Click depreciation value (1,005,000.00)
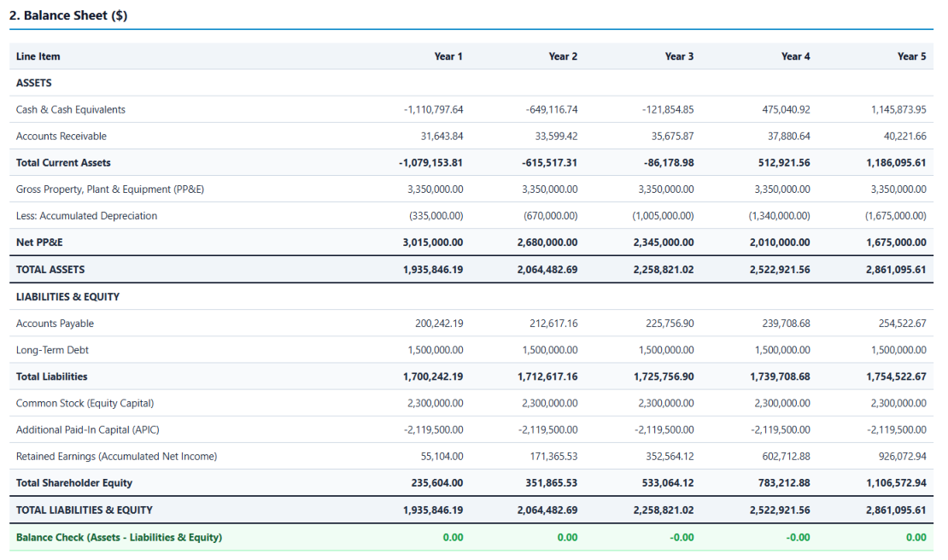 [664, 216]
